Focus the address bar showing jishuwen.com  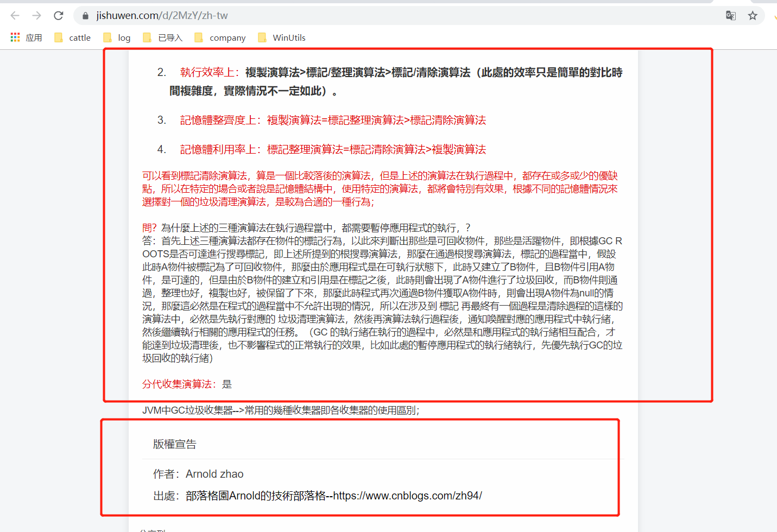point(380,16)
